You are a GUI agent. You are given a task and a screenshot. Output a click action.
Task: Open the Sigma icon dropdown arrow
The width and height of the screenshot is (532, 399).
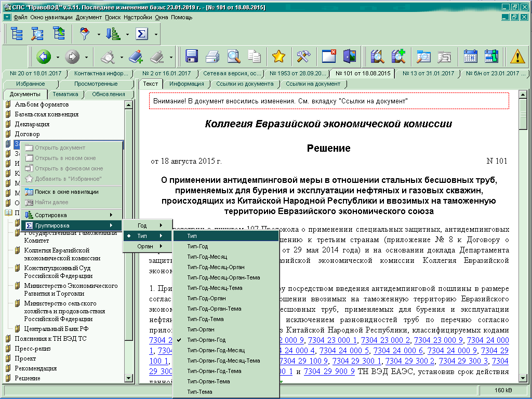coord(156,34)
